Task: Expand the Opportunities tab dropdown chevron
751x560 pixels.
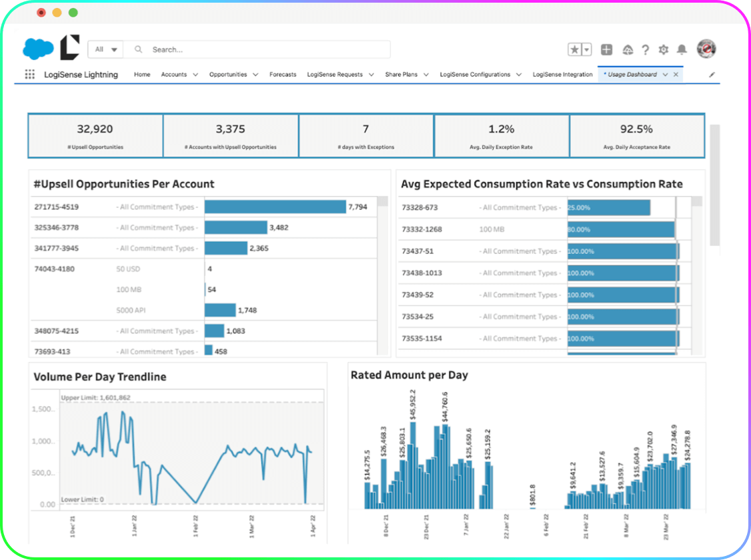Action: 255,75
